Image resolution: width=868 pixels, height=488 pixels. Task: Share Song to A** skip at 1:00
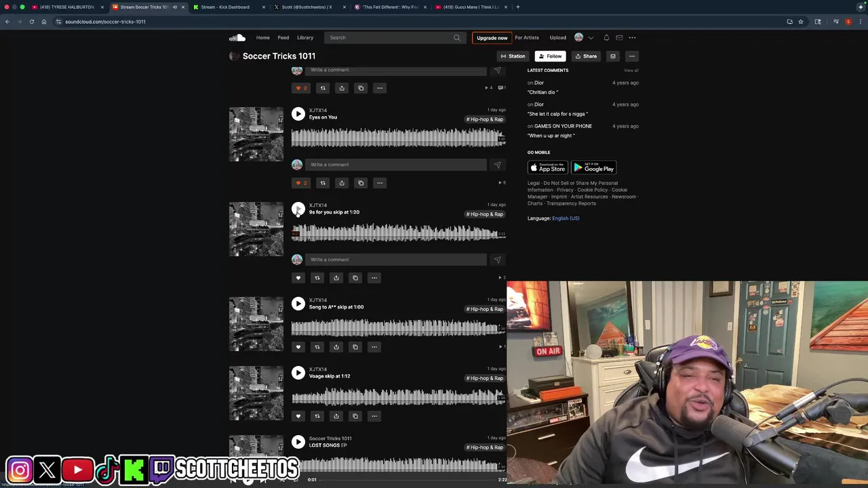point(336,347)
